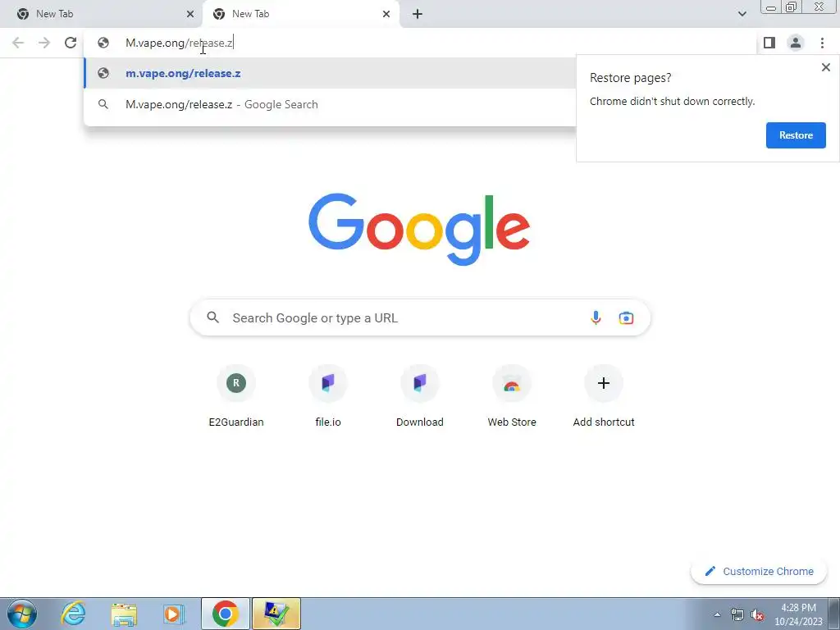Open the Web Store shortcut
This screenshot has height=630, width=840.
coord(512,395)
